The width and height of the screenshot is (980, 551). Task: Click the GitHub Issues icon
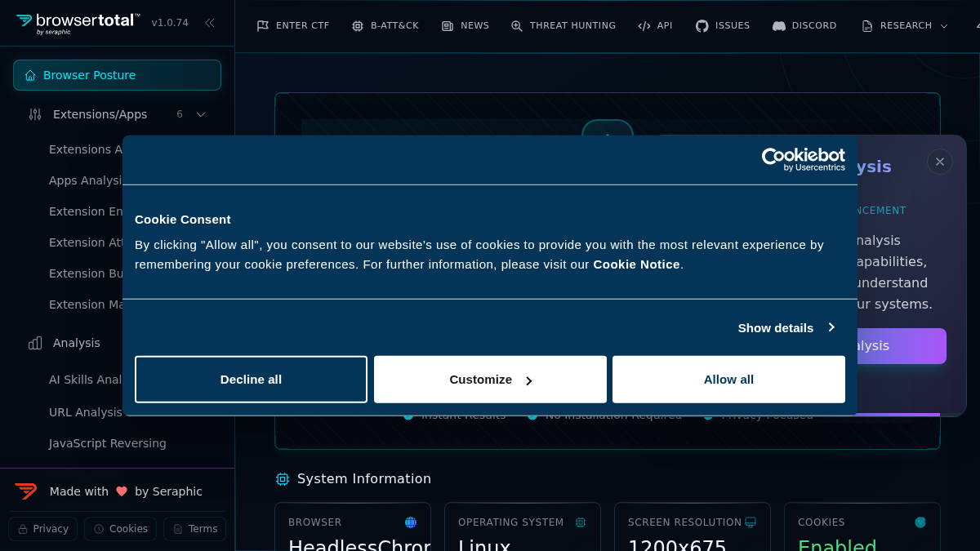coord(702,26)
